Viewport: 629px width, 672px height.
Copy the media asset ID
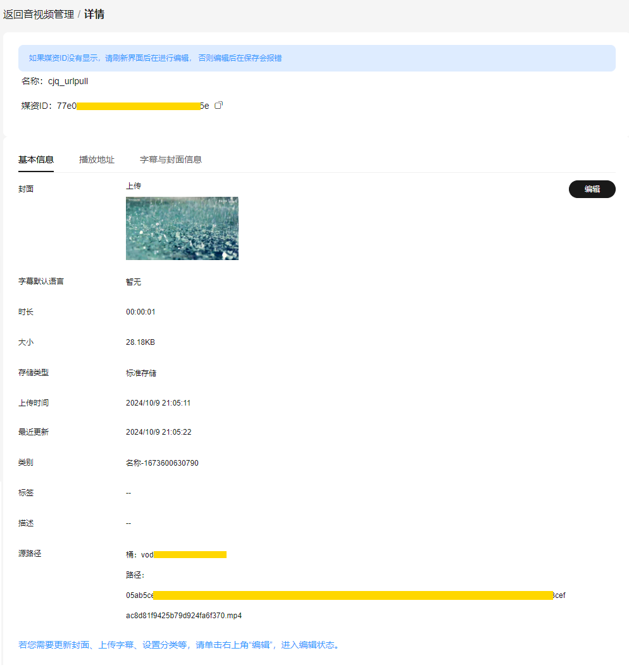(218, 106)
